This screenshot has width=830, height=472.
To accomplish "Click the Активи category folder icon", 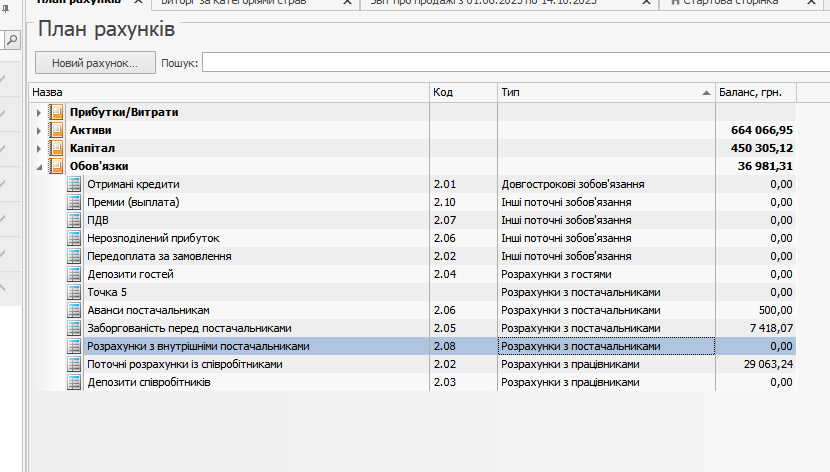I will click(x=56, y=130).
